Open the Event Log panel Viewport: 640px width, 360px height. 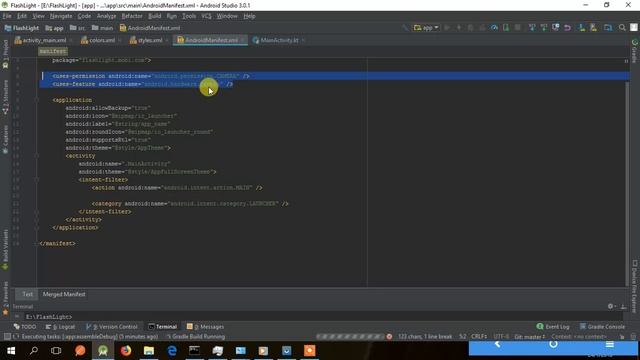553,327
